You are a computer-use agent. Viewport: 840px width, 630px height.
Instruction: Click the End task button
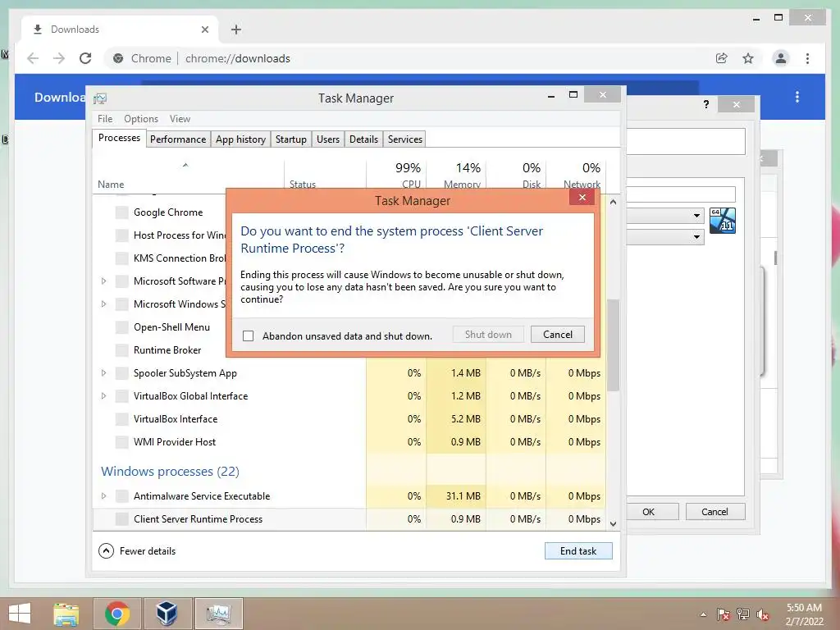click(578, 551)
